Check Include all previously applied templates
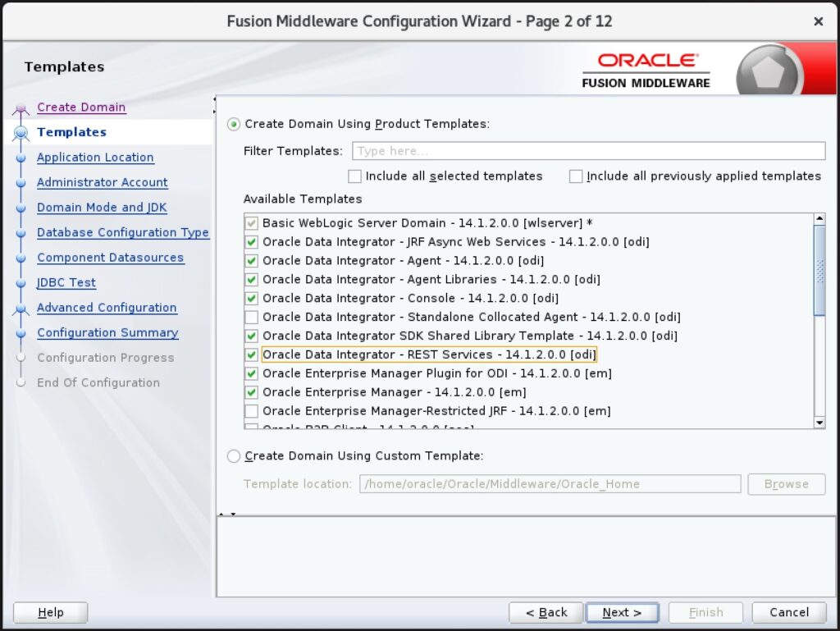The image size is (840, 631). click(x=576, y=176)
